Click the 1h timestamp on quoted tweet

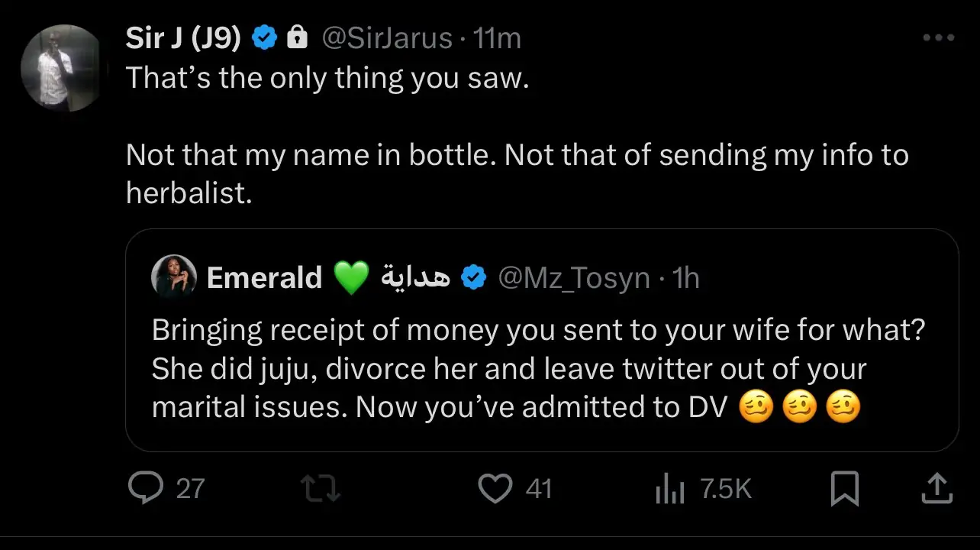(686, 278)
